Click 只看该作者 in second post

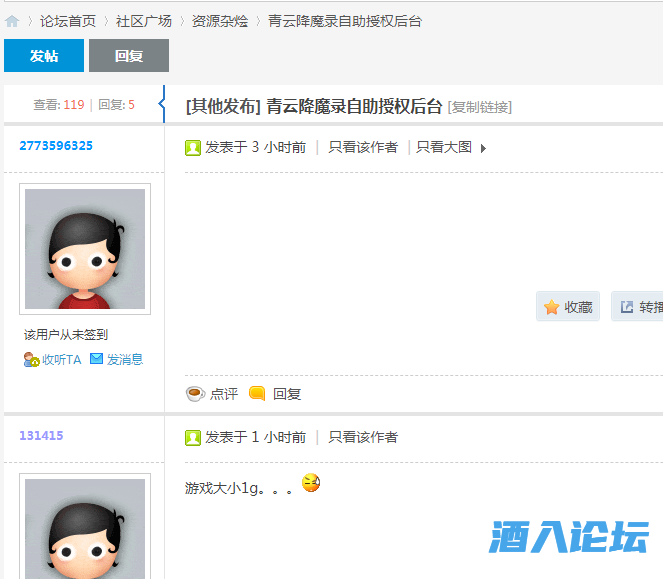point(363,437)
